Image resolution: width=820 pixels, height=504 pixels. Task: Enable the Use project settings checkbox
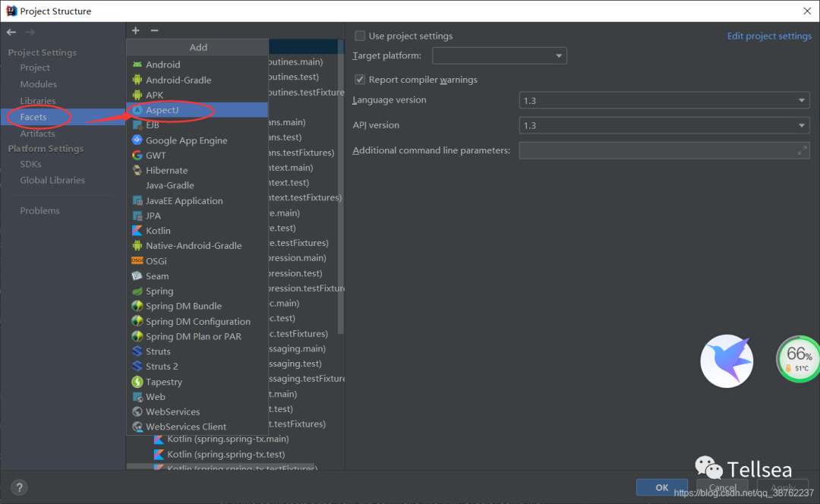(x=360, y=36)
